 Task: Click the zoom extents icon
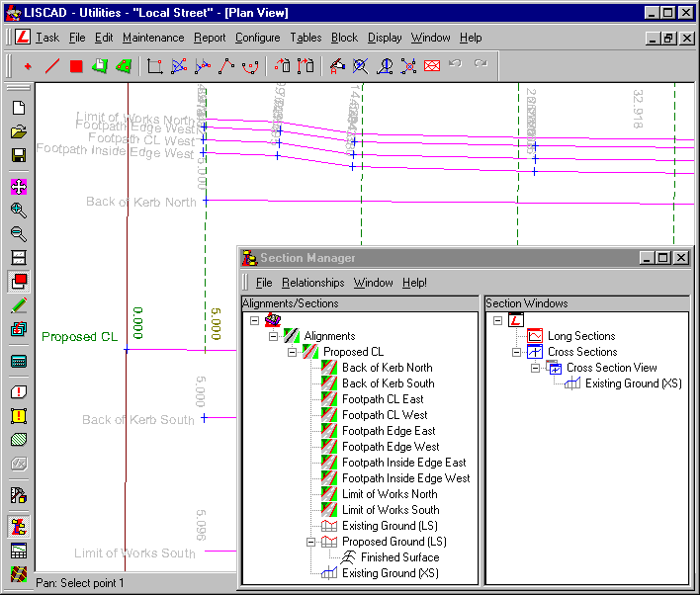pyautogui.click(x=19, y=258)
